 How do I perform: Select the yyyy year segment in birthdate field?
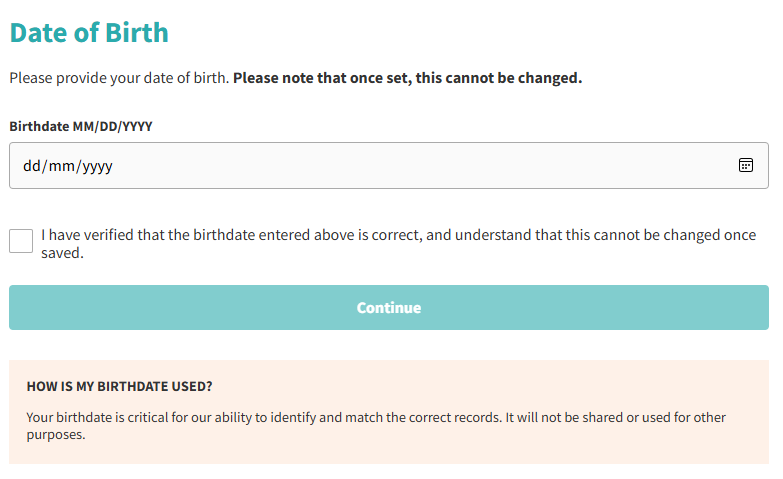point(97,166)
